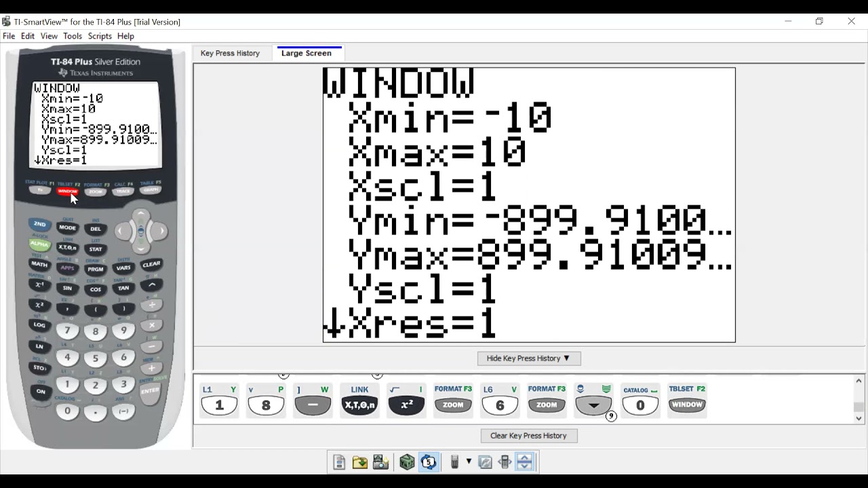Click the calculator's left arrow key
This screenshot has width=868, height=488.
123,231
